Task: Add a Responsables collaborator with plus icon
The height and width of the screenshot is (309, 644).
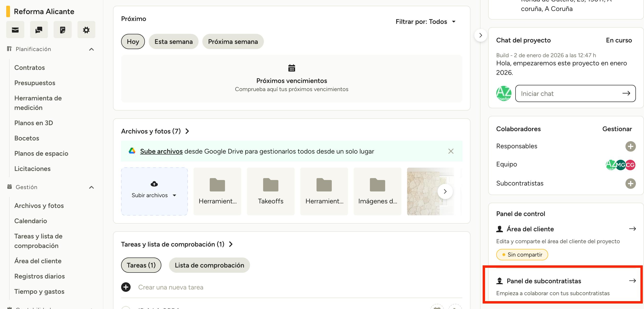Action: coord(630,146)
